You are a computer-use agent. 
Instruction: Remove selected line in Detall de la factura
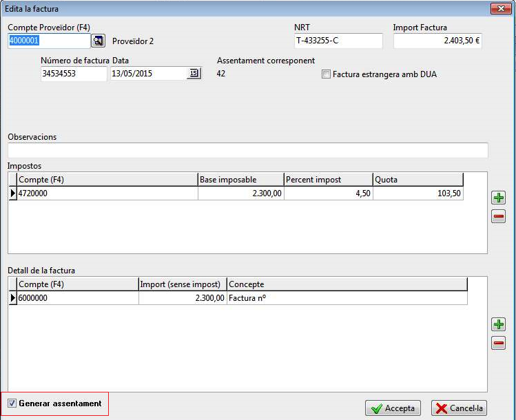[x=499, y=343]
